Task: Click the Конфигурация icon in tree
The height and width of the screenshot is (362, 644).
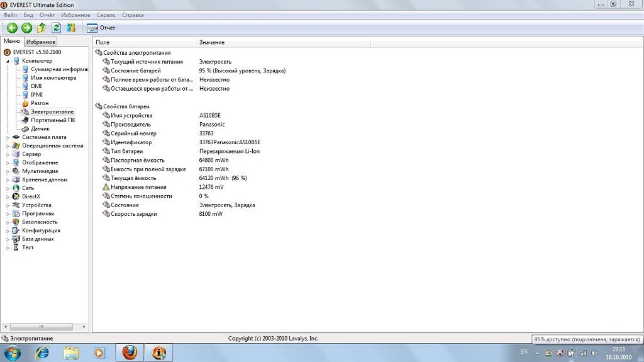Action: (16, 230)
